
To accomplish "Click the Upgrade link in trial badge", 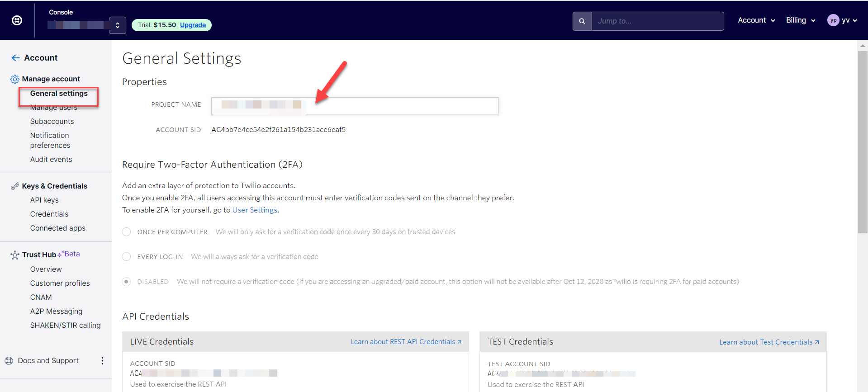I will (x=193, y=25).
